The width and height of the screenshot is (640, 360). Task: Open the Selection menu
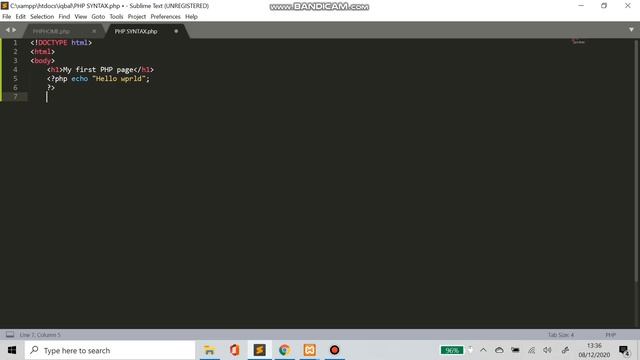[x=42, y=17]
